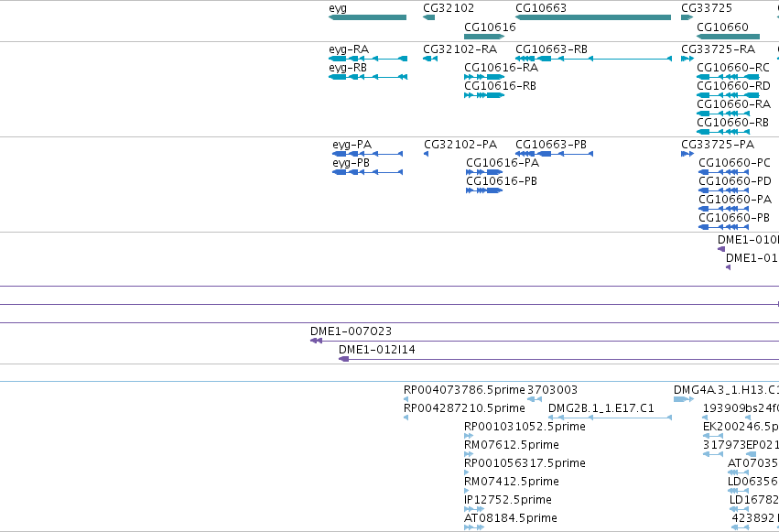Select the eyg-PA protein feature
779x532 pixels.
368,154
